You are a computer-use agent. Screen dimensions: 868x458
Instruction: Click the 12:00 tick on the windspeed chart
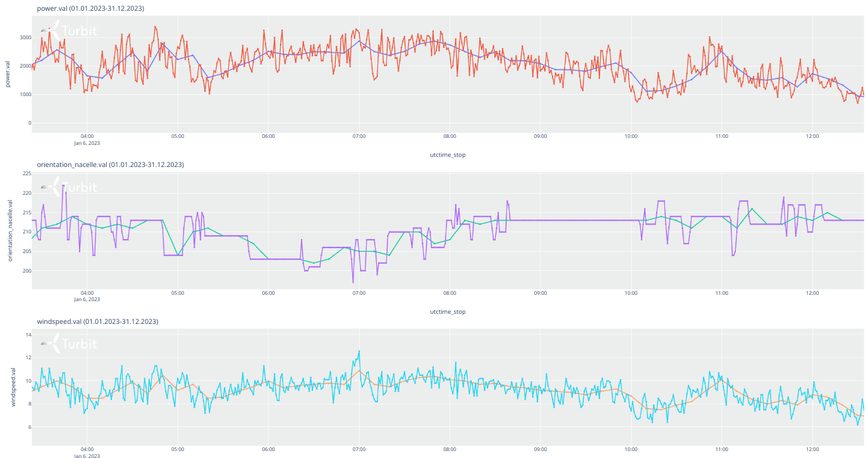tap(812, 449)
